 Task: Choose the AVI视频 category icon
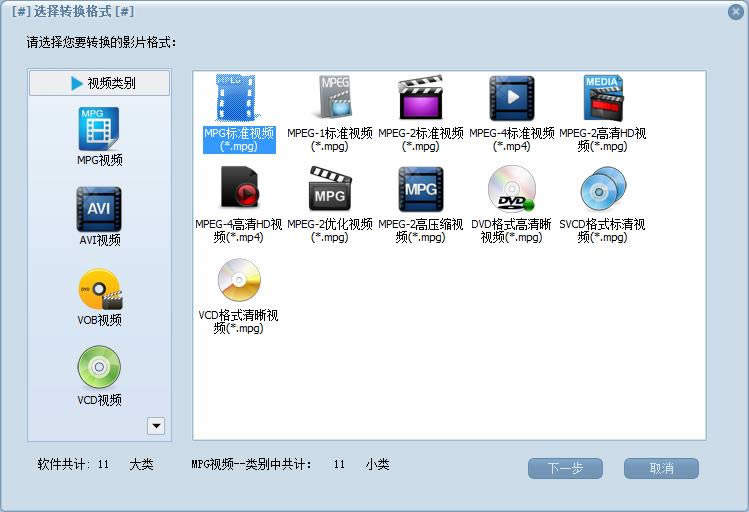coord(99,209)
